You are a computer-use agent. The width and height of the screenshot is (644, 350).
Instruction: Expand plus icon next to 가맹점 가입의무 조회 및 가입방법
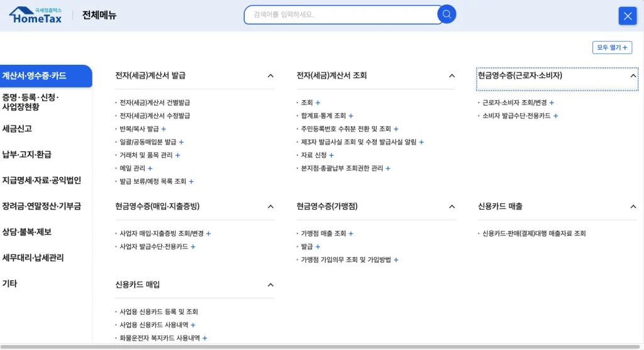tap(396, 259)
